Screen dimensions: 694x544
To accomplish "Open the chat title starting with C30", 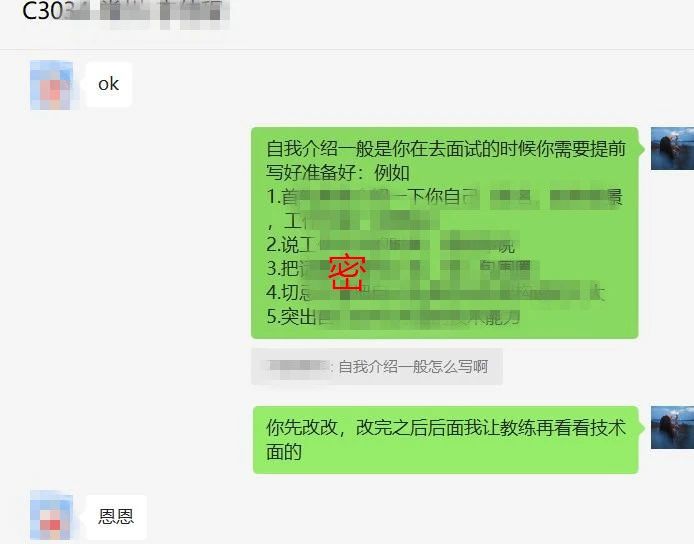I will tap(126, 12).
